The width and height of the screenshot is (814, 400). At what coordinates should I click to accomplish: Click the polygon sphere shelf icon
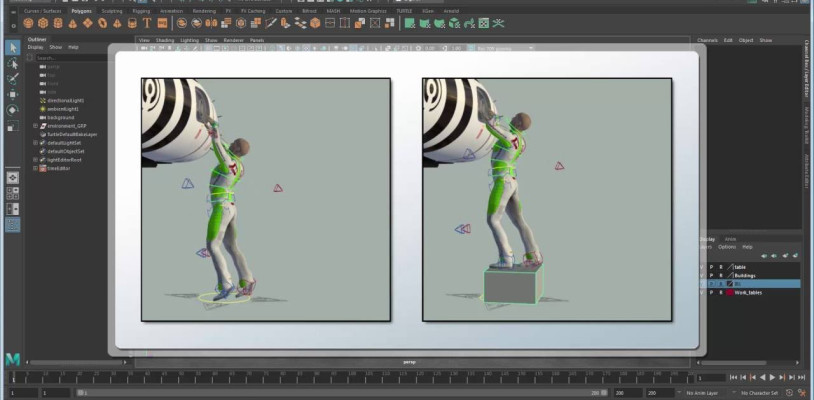coord(26,22)
